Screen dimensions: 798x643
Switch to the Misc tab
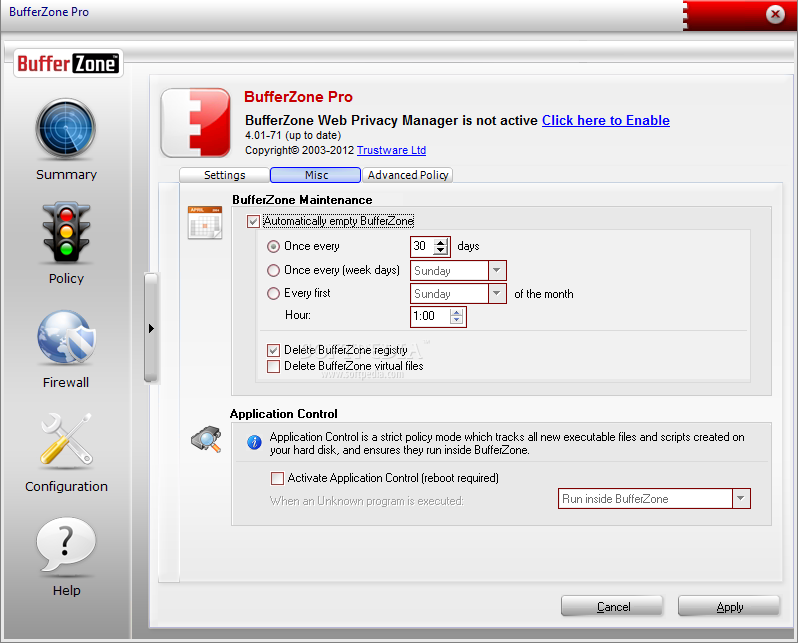tap(316, 175)
